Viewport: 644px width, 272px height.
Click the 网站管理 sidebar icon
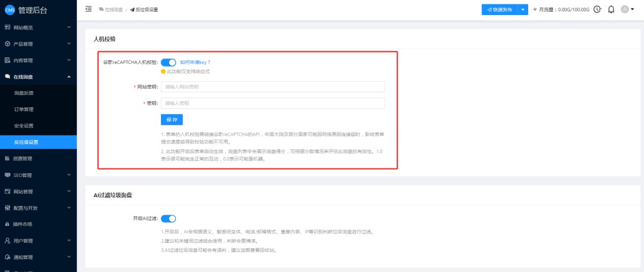(x=8, y=192)
